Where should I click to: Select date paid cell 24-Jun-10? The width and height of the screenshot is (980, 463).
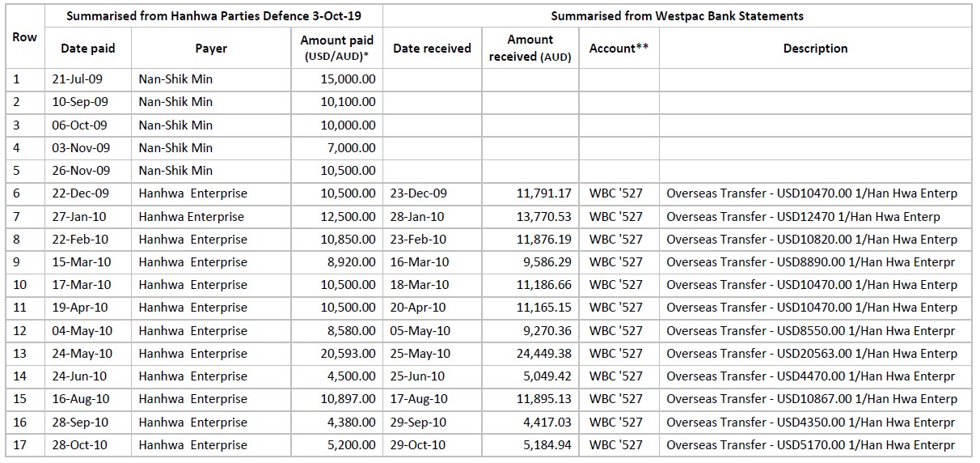[78, 376]
